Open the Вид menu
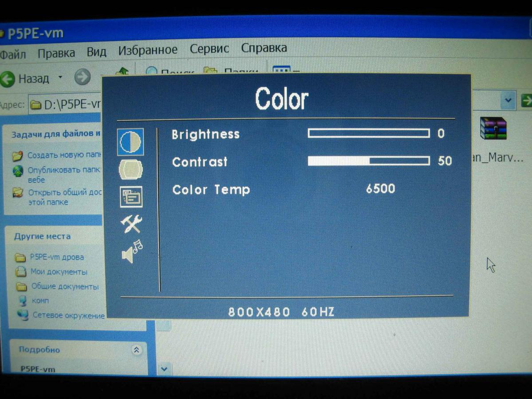 click(x=96, y=52)
